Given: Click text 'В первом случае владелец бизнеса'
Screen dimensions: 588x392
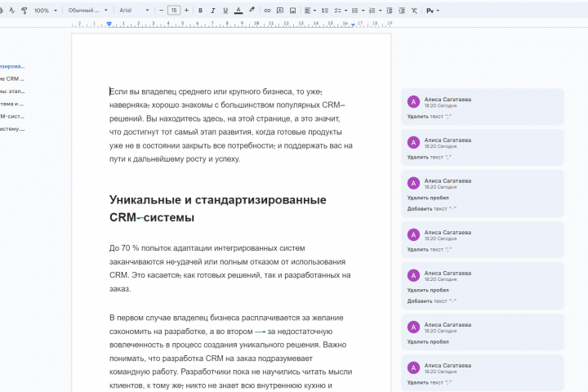Looking at the screenshot, I should tap(175, 318).
